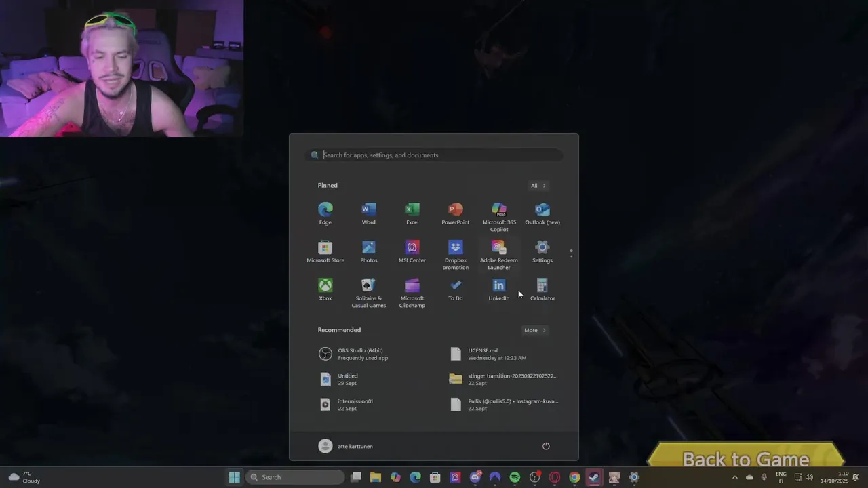Open the ENG FI language switcher
This screenshot has height=488, width=868.
[781, 477]
